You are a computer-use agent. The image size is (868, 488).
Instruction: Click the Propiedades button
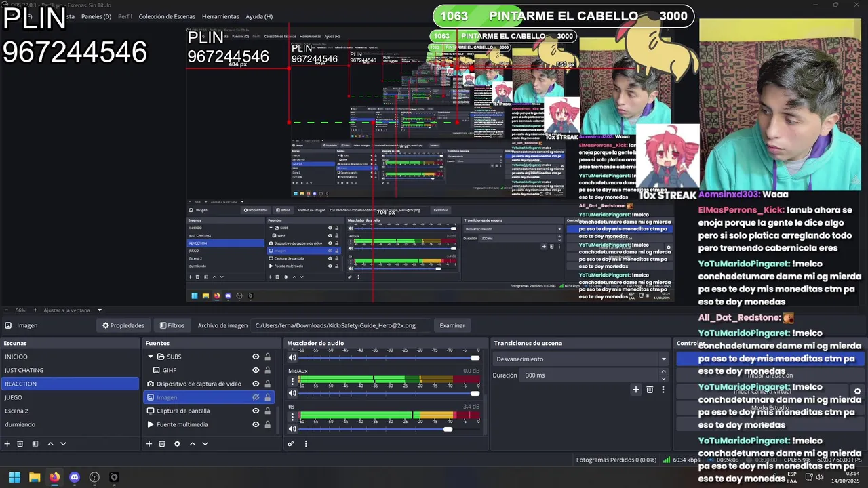point(123,325)
